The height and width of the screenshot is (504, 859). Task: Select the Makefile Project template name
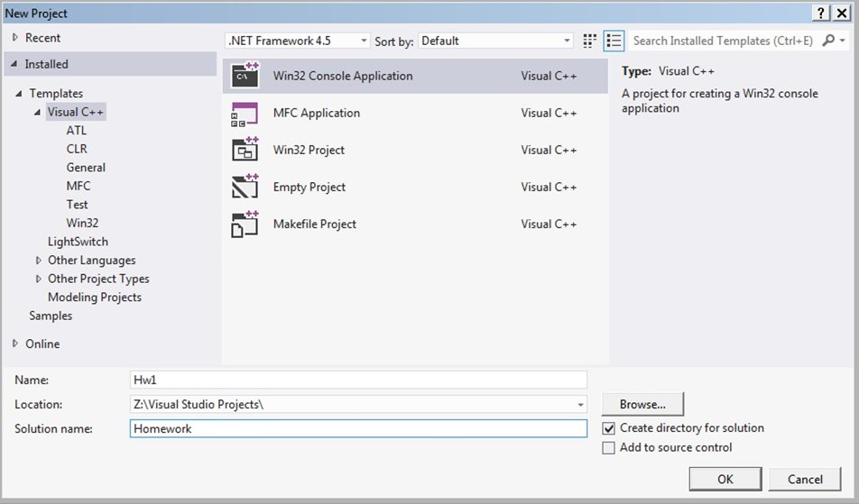[x=315, y=224]
